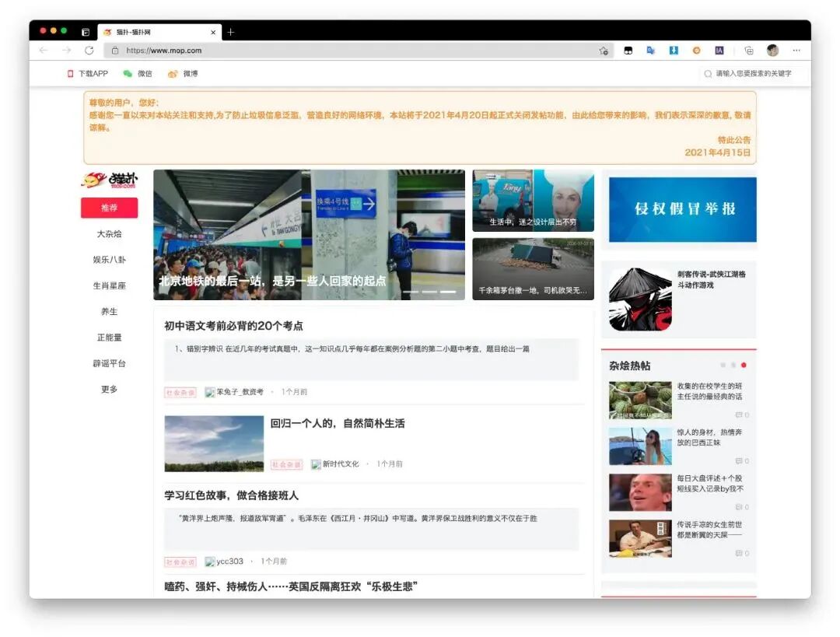
Task: Click the phone icon next to 下载APP
Action: tap(71, 75)
